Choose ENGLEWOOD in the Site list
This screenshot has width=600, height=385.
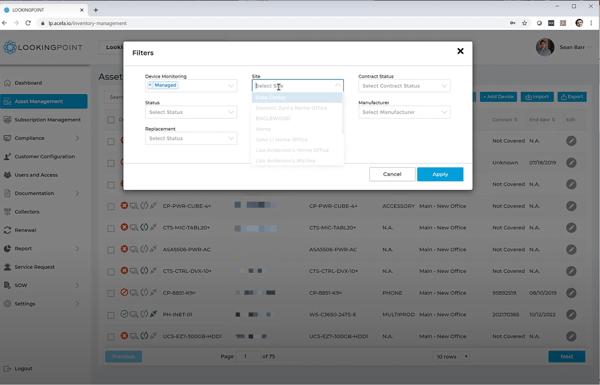pyautogui.click(x=297, y=119)
